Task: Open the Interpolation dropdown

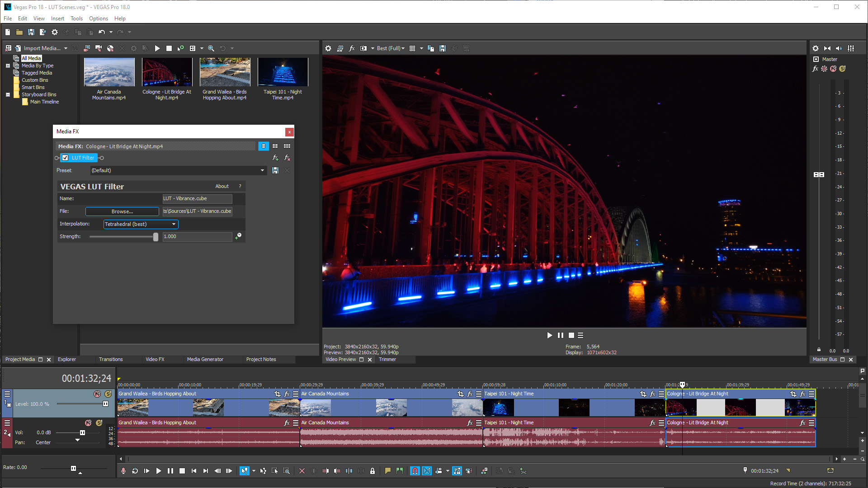Action: (x=173, y=224)
